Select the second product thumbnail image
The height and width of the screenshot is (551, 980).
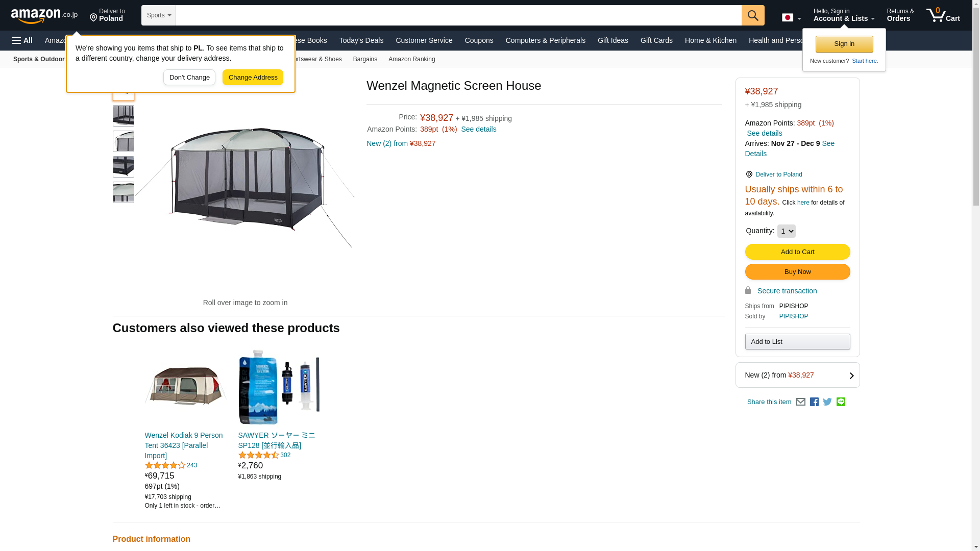click(124, 116)
